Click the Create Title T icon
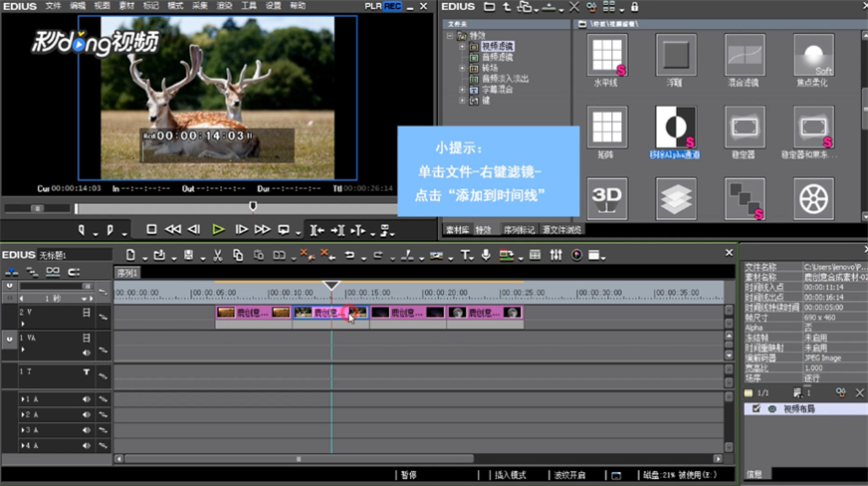868x486 pixels. point(465,255)
